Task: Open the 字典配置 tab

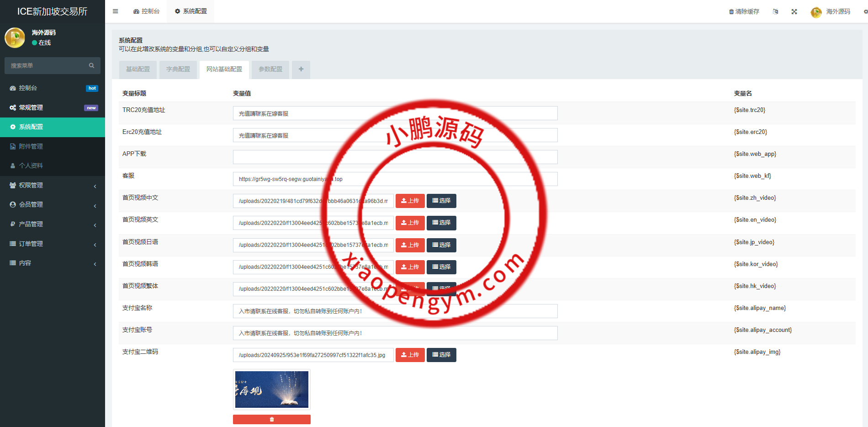Action: [178, 69]
